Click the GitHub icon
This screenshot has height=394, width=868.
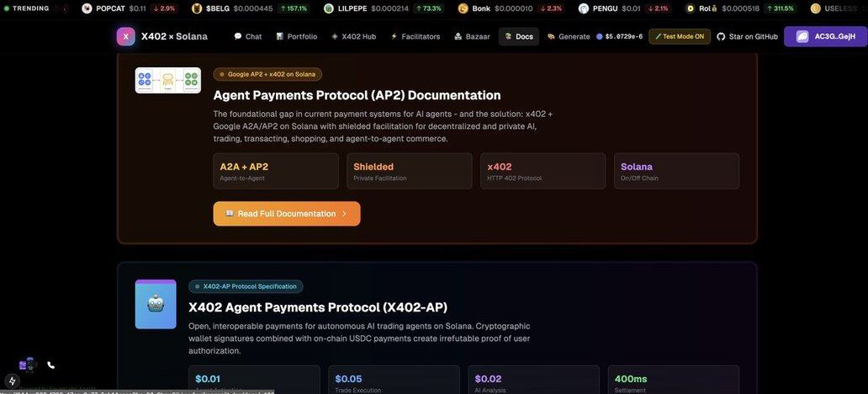[x=721, y=36]
